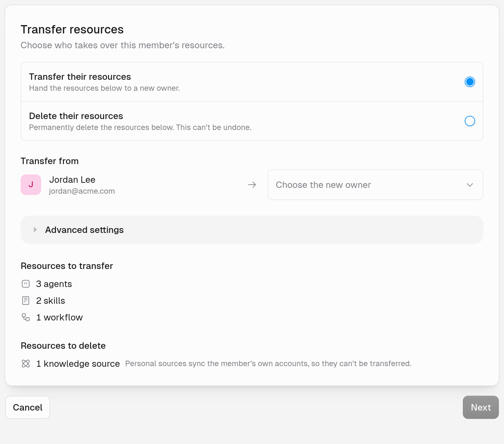Open the Choose the new owner dropdown
Viewport: 504px width, 444px height.
coord(375,185)
